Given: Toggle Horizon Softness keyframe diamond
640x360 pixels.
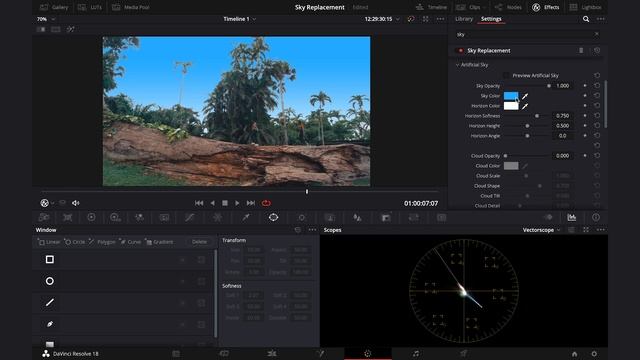Looking at the screenshot, I should coord(585,116).
